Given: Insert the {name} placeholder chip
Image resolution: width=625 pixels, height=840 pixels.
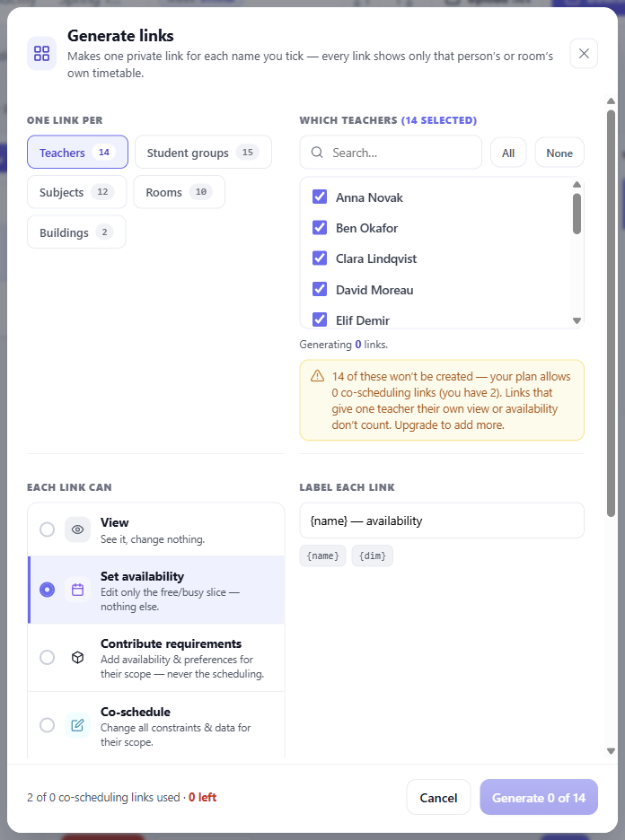Looking at the screenshot, I should click(322, 556).
